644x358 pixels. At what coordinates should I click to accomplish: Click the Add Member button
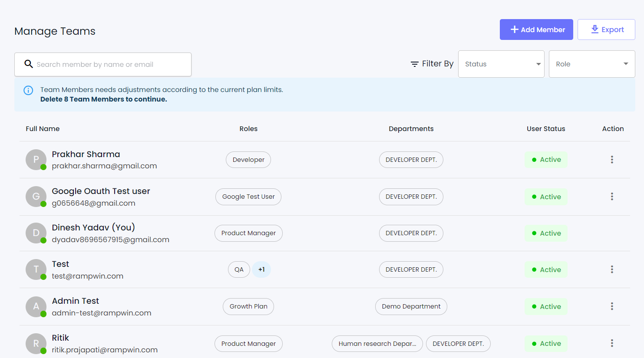[x=536, y=30]
